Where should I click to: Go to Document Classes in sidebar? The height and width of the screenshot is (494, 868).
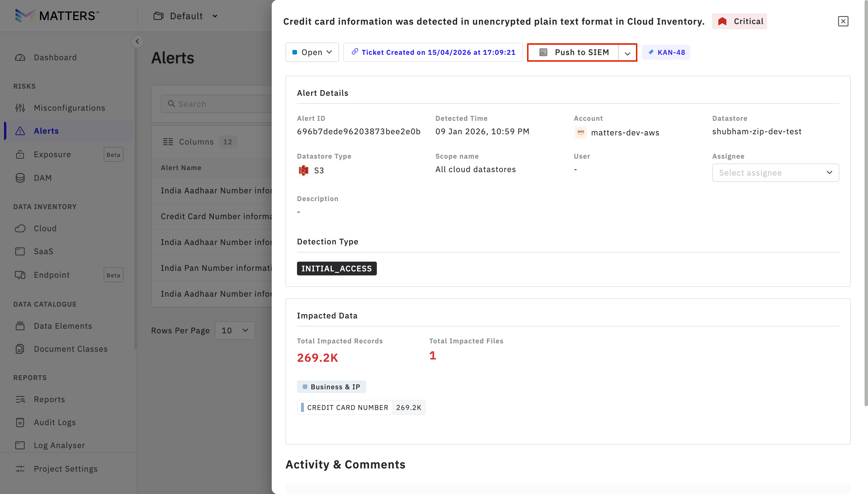[70, 349]
